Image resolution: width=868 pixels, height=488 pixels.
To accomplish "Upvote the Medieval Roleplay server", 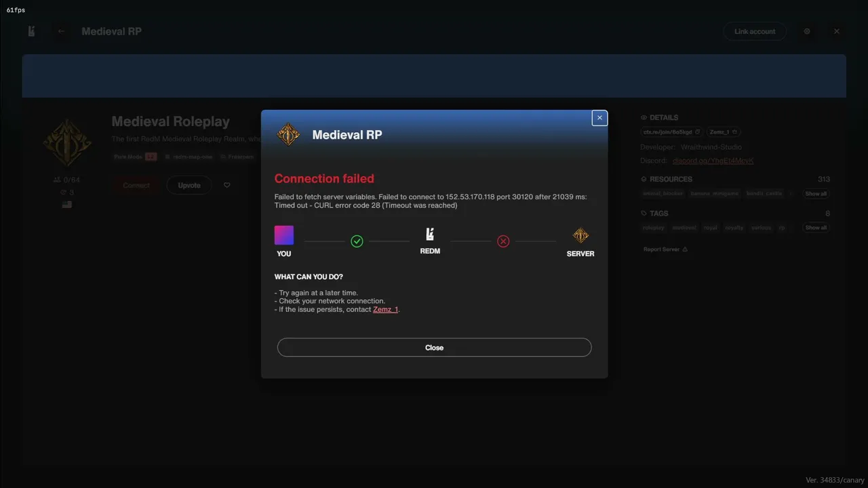I will [189, 185].
